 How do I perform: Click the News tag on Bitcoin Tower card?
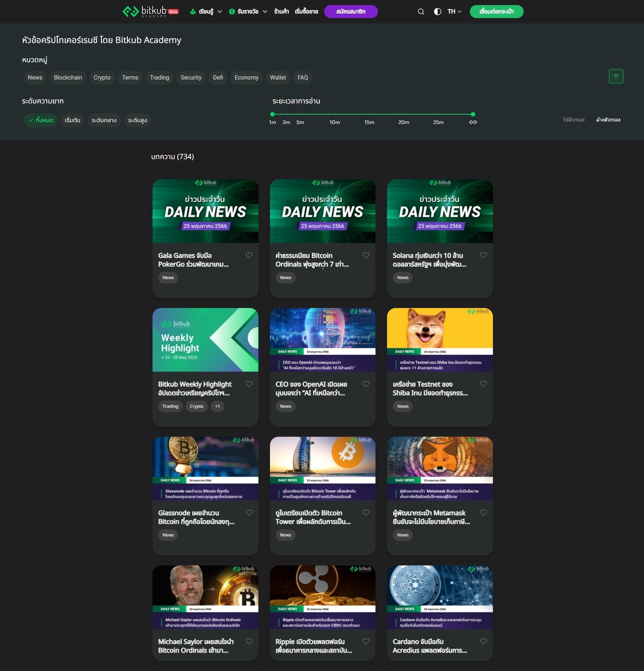tap(285, 535)
